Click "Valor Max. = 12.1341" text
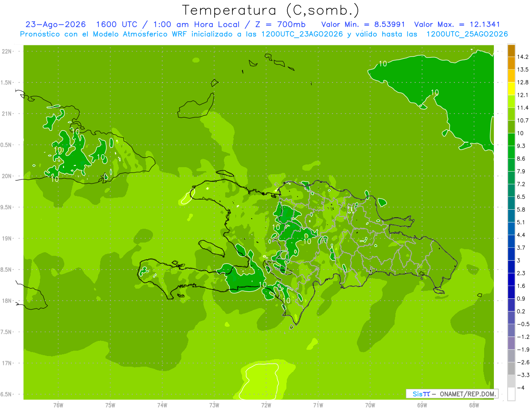532x411 pixels. click(x=457, y=24)
